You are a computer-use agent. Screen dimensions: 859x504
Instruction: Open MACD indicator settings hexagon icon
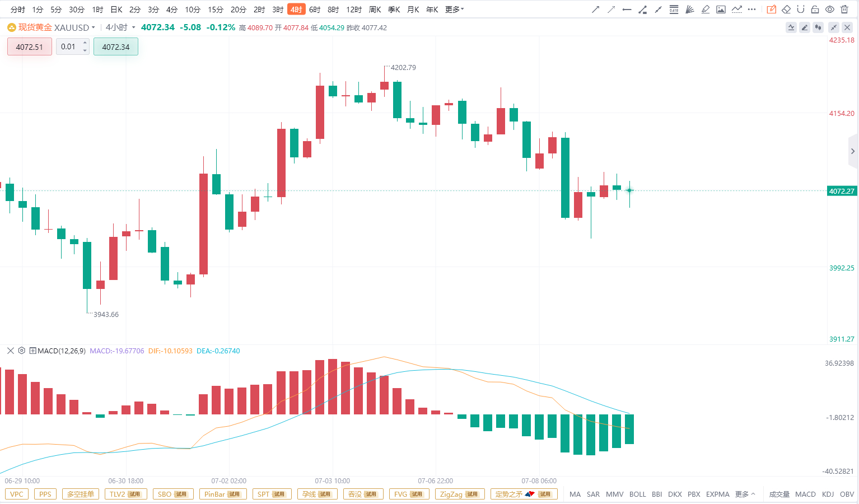21,351
